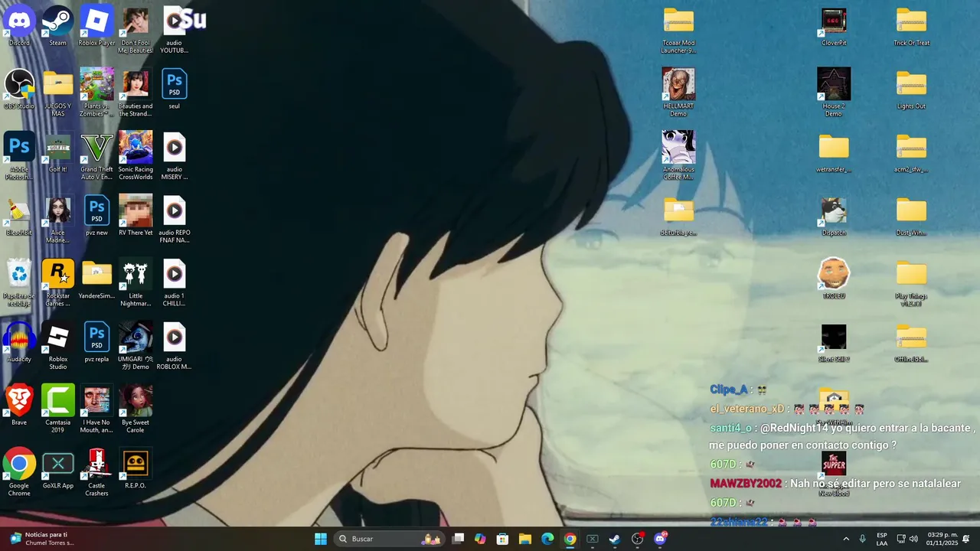This screenshot has width=980, height=551.
Task: Launch Camtasia 2019 shortcut
Action: click(x=58, y=409)
